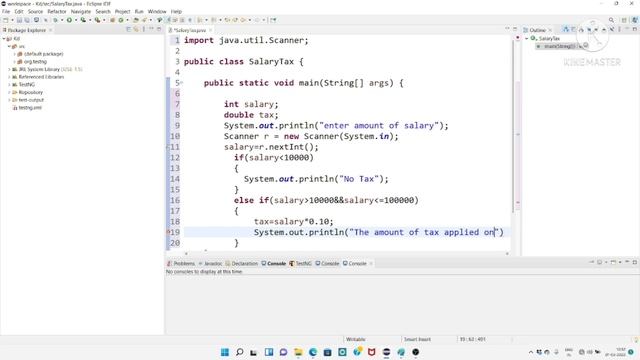Open the Navigate menu
The image size is (640, 360).
click(x=81, y=11)
